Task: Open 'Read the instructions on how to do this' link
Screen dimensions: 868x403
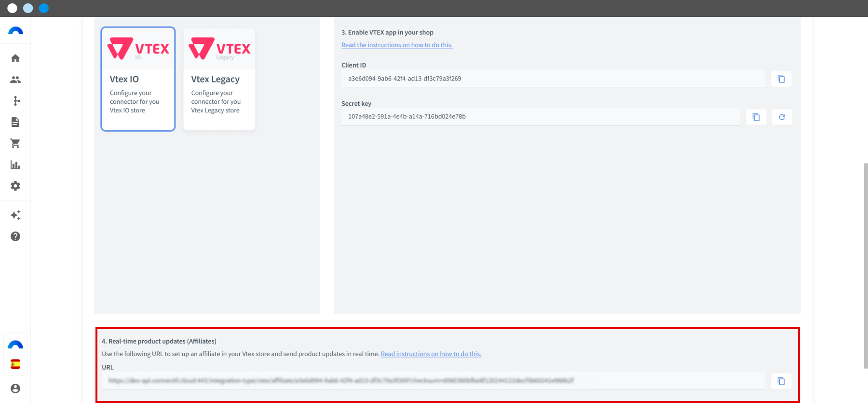Action: coord(397,45)
